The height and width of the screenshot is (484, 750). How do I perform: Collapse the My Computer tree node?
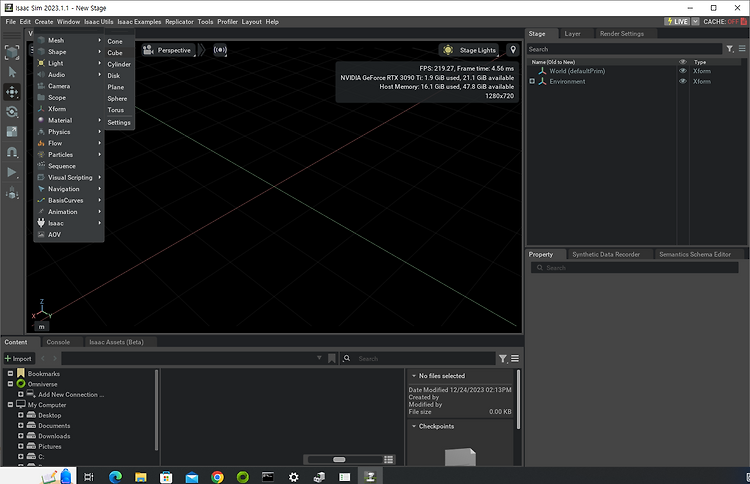coord(10,405)
